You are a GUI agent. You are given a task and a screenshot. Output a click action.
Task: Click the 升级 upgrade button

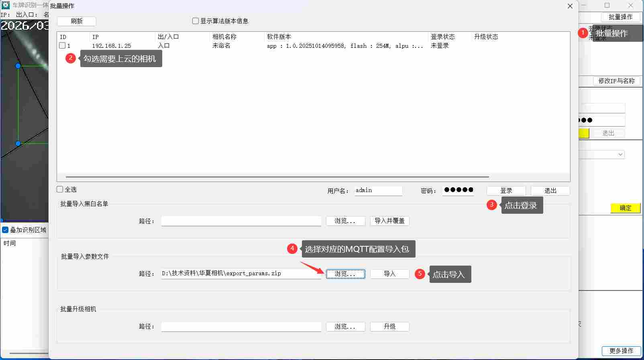pos(390,327)
